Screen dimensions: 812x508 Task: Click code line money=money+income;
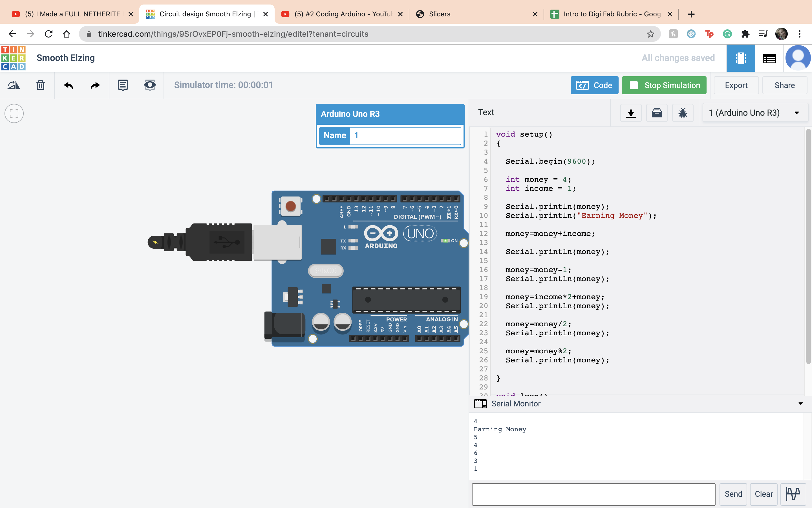coord(550,234)
